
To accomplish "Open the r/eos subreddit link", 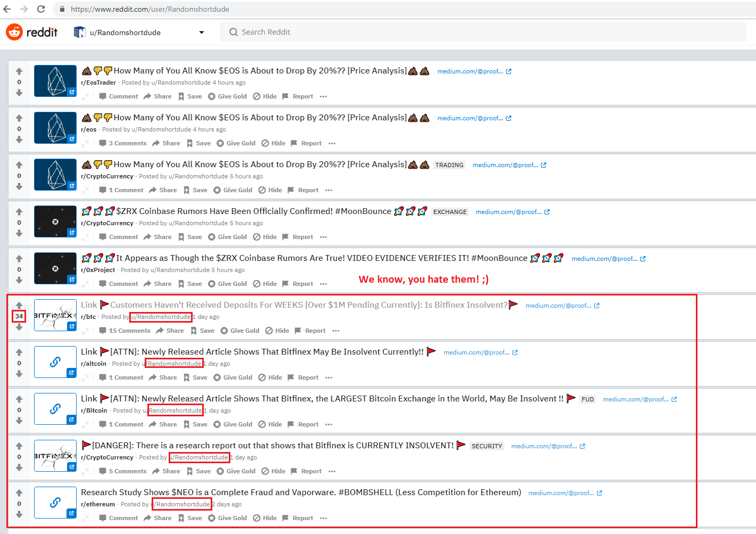I will click(x=89, y=129).
